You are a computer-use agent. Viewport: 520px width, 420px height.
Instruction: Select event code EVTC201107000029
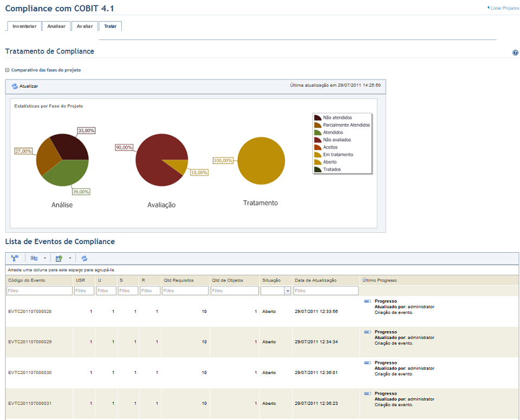coord(30,342)
